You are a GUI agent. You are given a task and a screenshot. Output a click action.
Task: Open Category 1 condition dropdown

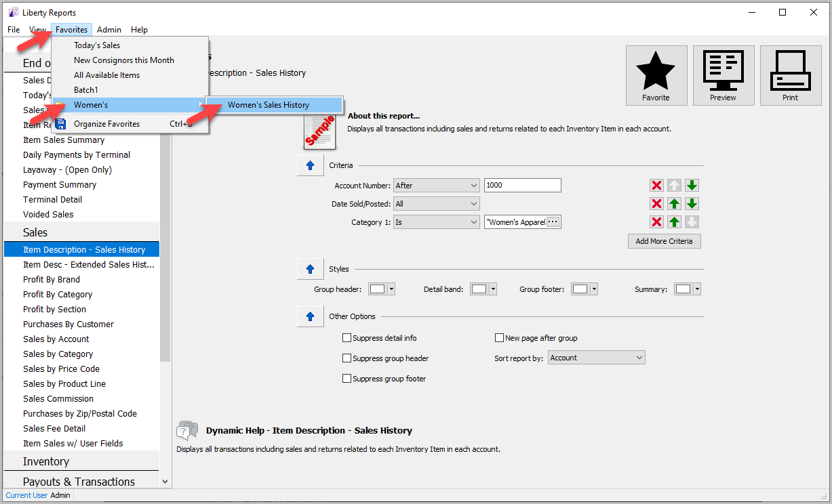tap(437, 222)
